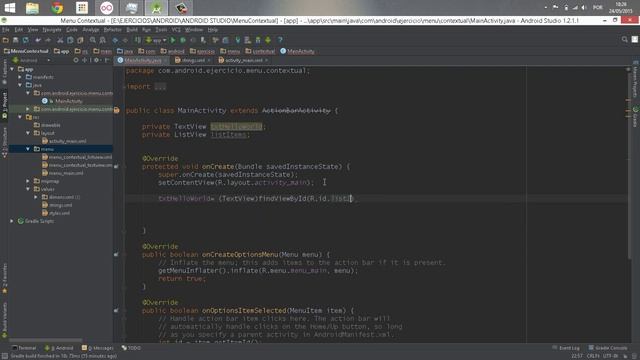
Task: Click the Make Project icon
Action: (x=138, y=40)
